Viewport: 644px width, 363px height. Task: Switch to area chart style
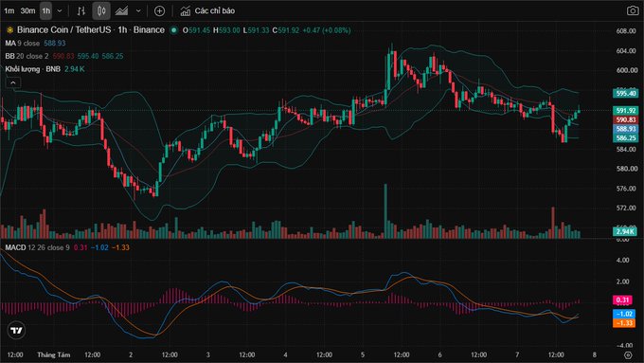pyautogui.click(x=121, y=11)
